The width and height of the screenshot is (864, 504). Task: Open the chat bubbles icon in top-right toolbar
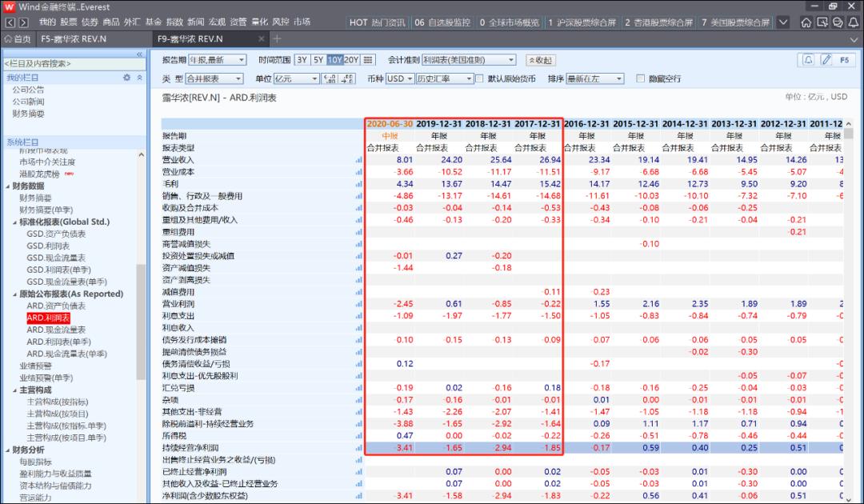[838, 22]
